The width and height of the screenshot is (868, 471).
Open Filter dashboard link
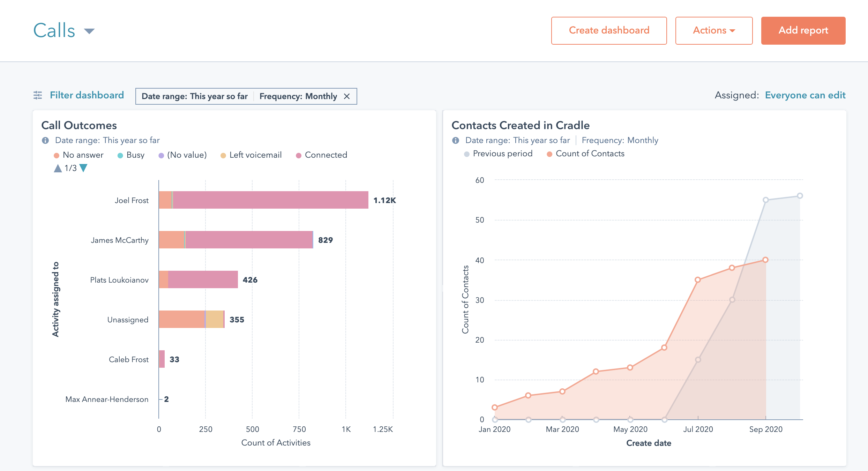[87, 95]
